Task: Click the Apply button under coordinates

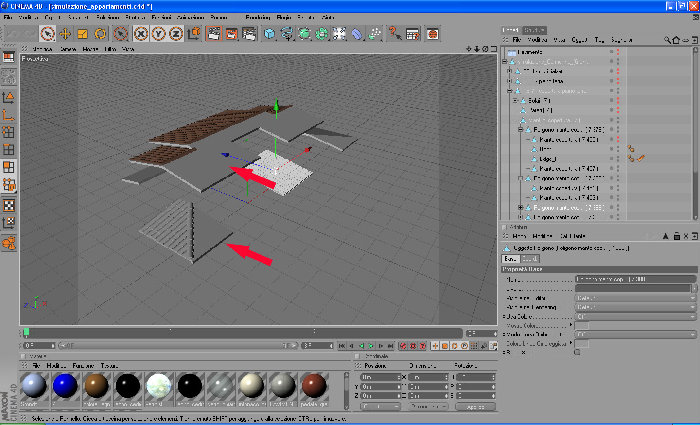Action: (475, 407)
